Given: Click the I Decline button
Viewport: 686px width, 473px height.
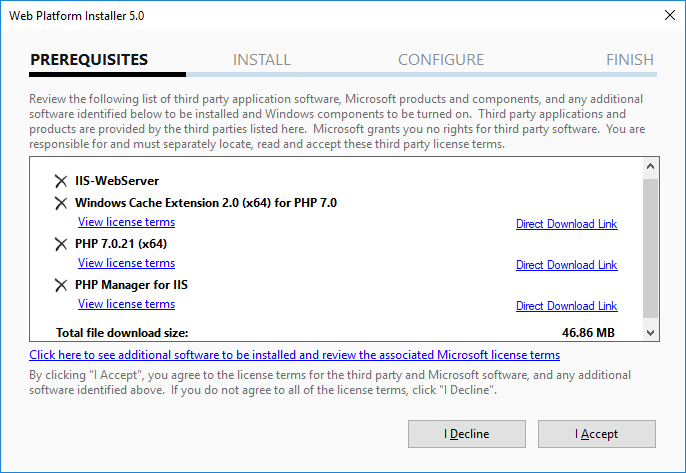Looking at the screenshot, I should click(467, 434).
